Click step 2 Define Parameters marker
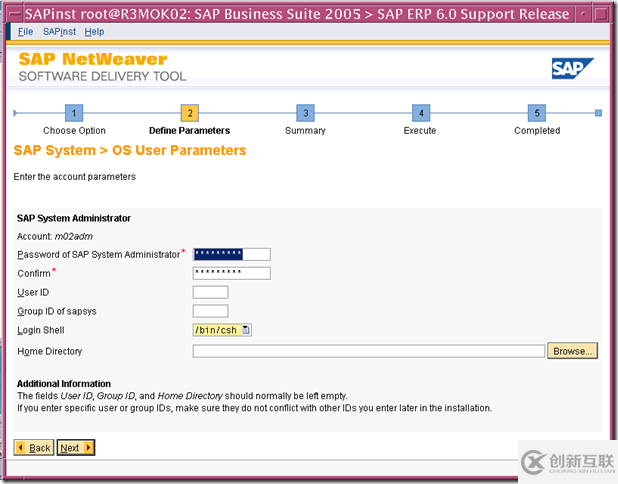618x484 pixels. pyautogui.click(x=190, y=113)
